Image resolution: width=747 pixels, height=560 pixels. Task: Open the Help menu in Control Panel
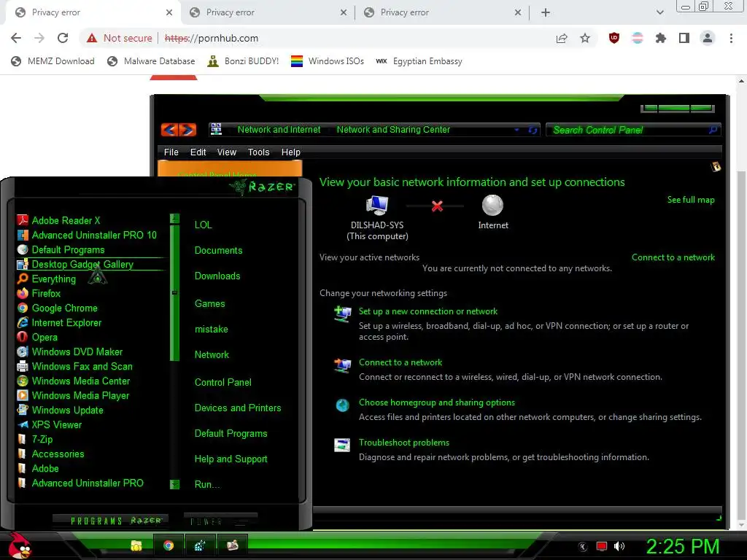(x=290, y=152)
